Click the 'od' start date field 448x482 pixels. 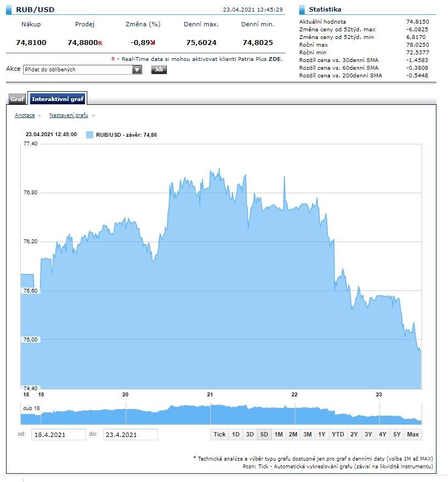[58, 435]
